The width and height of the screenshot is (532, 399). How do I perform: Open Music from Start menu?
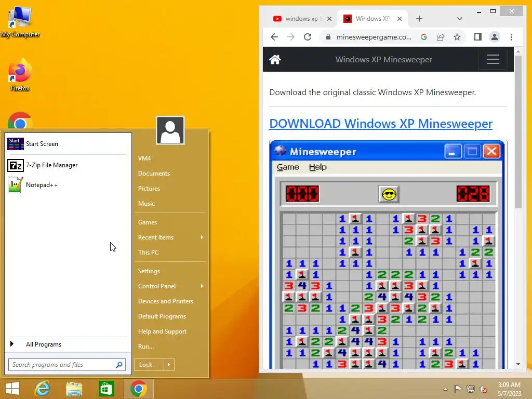[x=146, y=204]
